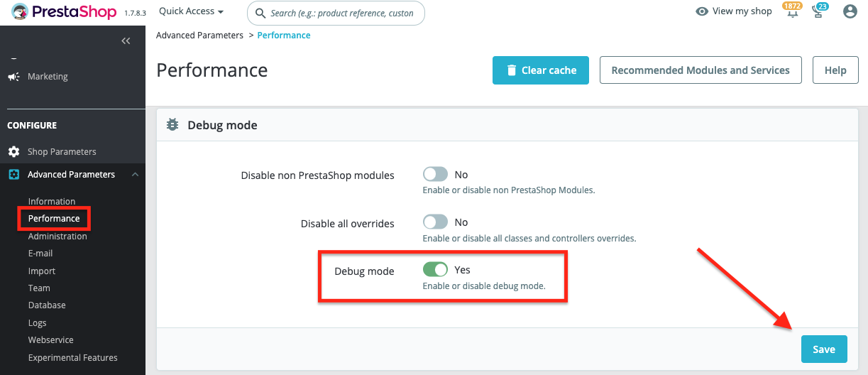
Task: Open the notifications bell icon
Action: pyautogui.click(x=792, y=12)
